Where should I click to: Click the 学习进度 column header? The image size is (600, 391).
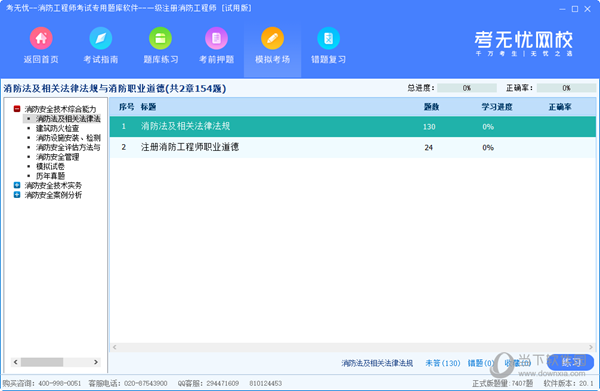click(497, 107)
